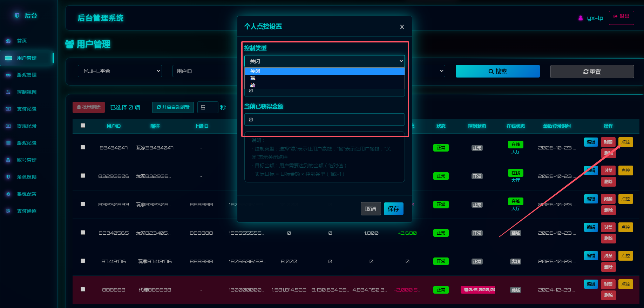
Task: Click the 角色权限 shield icon
Action: 8,177
